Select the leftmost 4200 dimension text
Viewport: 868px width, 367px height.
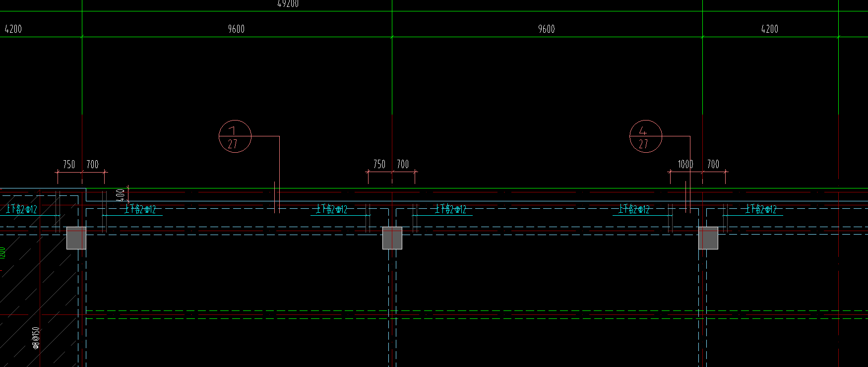[x=13, y=29]
